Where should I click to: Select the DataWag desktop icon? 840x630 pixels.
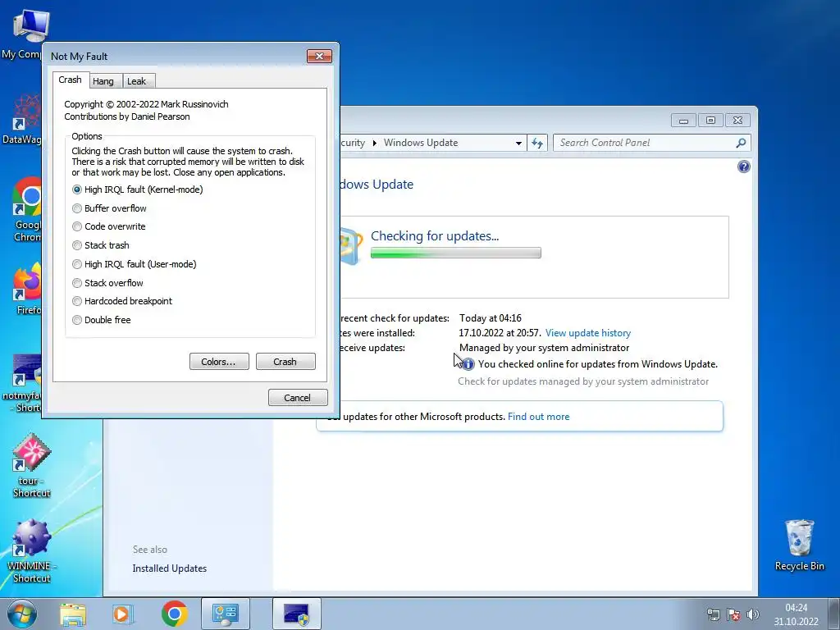pos(21,120)
